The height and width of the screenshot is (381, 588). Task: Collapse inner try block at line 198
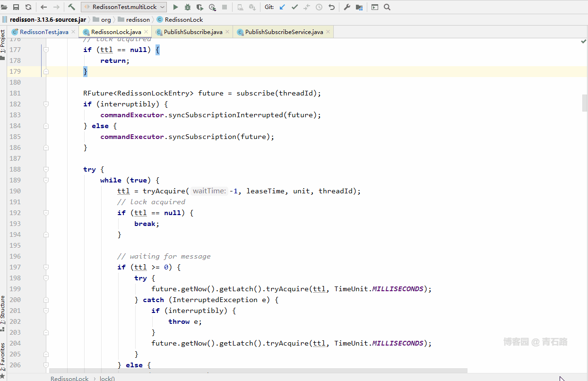click(x=46, y=278)
